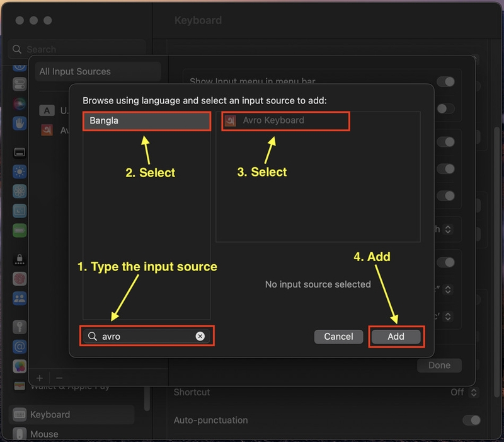504x442 pixels.
Task: Open Control Center settings sidebar icon
Action: 20,84
